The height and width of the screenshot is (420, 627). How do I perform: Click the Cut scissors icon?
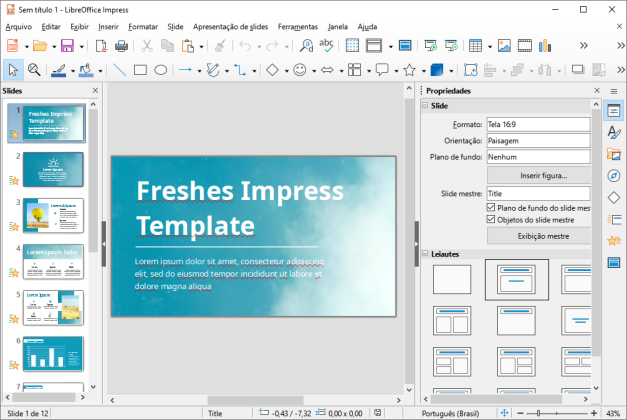click(147, 46)
